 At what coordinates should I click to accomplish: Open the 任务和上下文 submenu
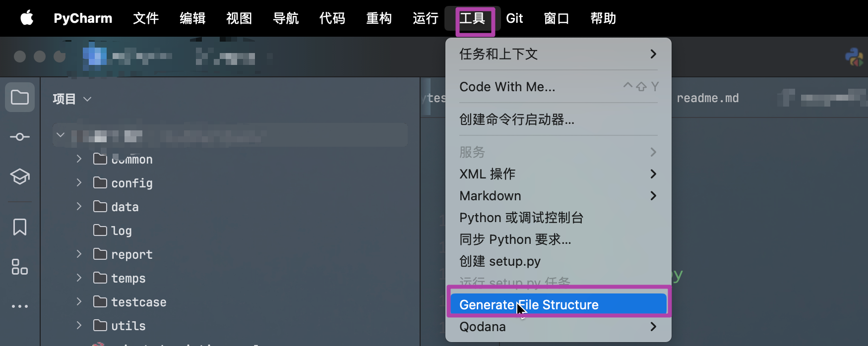(x=558, y=54)
